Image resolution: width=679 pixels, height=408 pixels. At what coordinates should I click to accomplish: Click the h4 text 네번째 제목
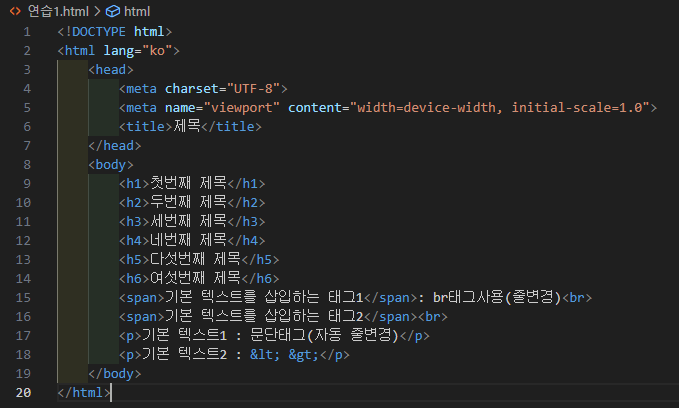pyautogui.click(x=188, y=240)
